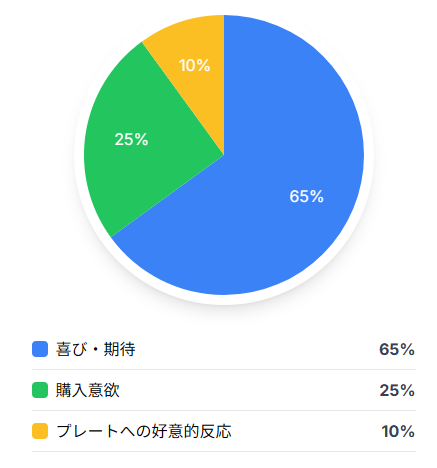Select the 購入意欲 legend label
This screenshot has width=437, height=468.
tap(88, 390)
